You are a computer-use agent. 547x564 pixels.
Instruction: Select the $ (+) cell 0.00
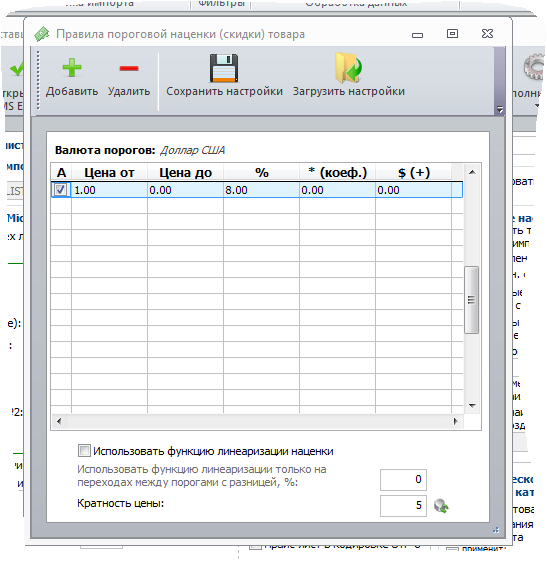[x=414, y=190]
